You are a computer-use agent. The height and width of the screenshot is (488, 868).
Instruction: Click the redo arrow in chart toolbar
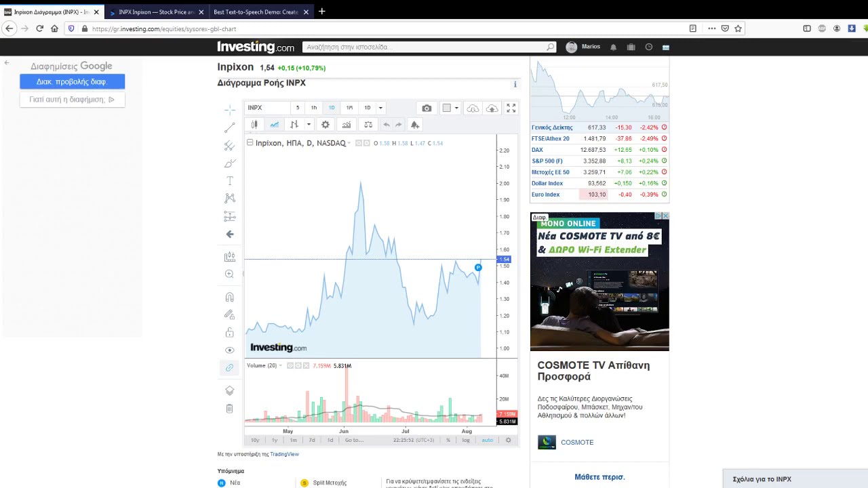(399, 125)
